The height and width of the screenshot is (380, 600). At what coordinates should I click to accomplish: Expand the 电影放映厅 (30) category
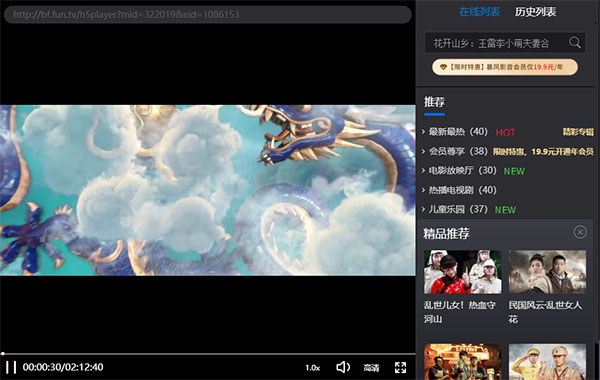tap(459, 171)
